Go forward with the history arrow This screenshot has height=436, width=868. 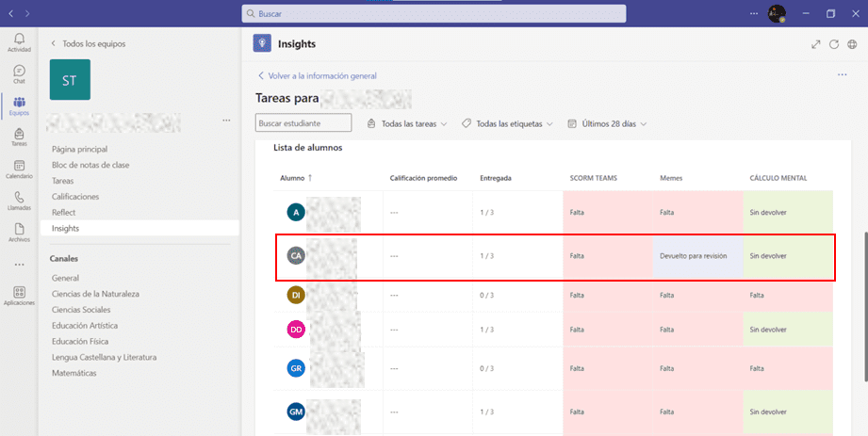27,13
